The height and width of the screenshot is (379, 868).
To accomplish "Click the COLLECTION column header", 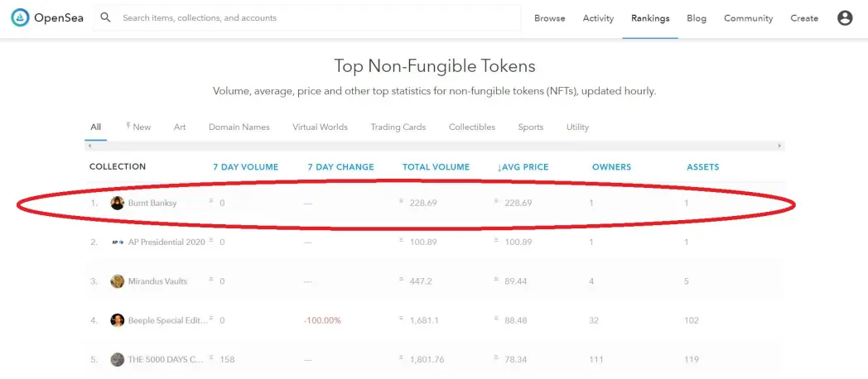I will pos(118,166).
